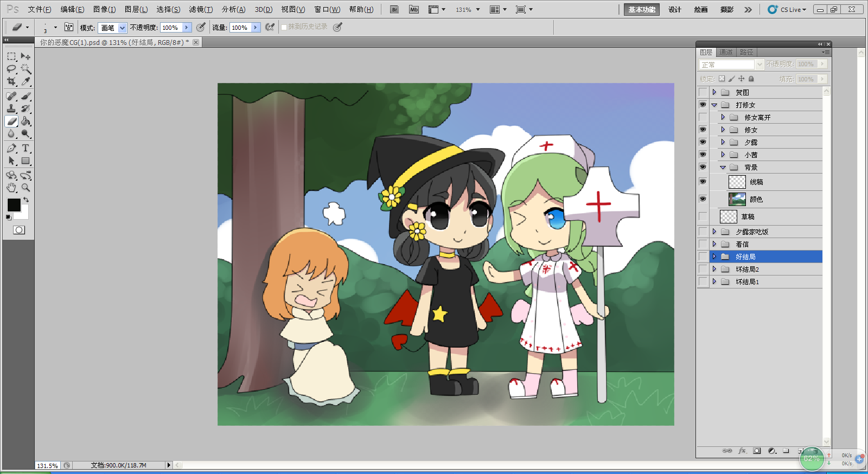Choose the 绘画 workspace
Image resolution: width=868 pixels, height=474 pixels.
(x=701, y=10)
